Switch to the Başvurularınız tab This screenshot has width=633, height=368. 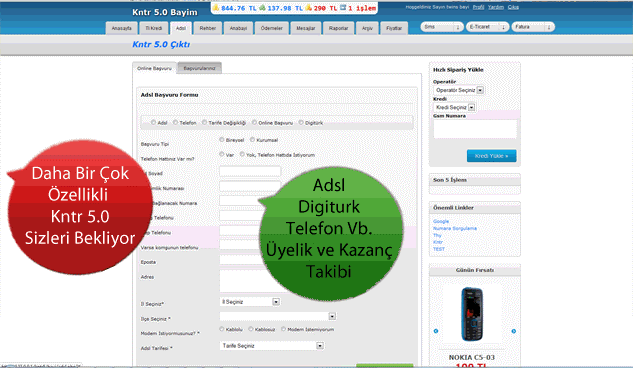pos(199,68)
